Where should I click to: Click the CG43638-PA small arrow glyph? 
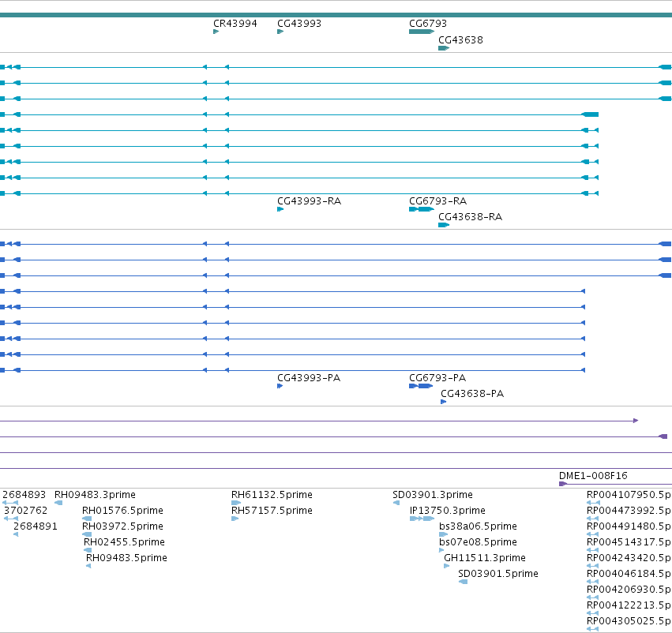coord(444,403)
